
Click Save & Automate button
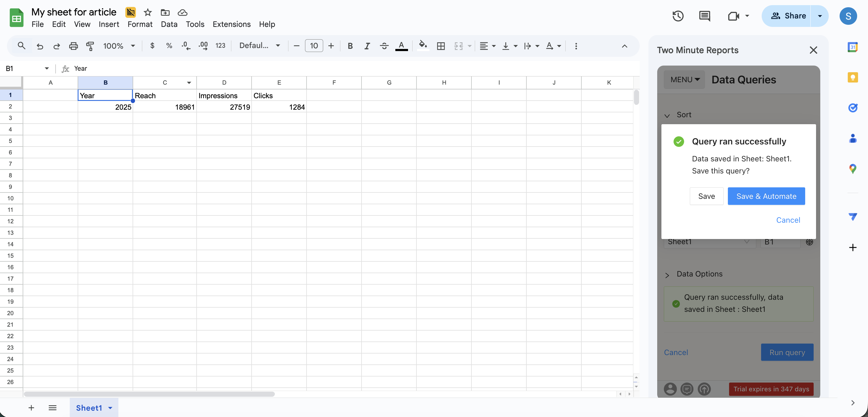coord(766,196)
